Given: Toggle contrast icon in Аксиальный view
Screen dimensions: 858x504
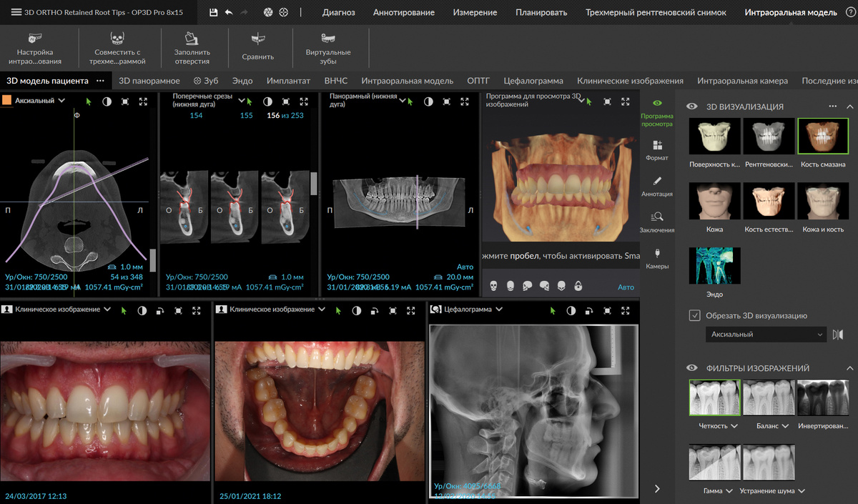Looking at the screenshot, I should pos(107,102).
